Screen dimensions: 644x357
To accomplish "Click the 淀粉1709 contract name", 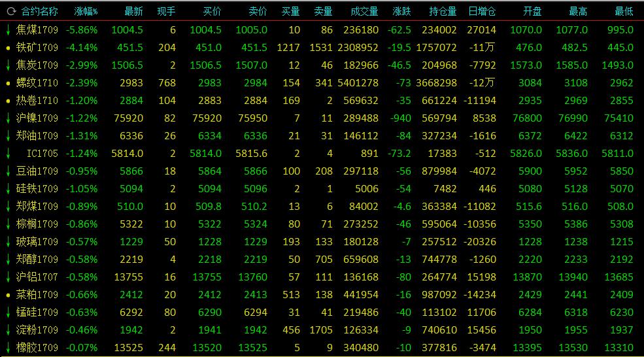I will click(37, 330).
